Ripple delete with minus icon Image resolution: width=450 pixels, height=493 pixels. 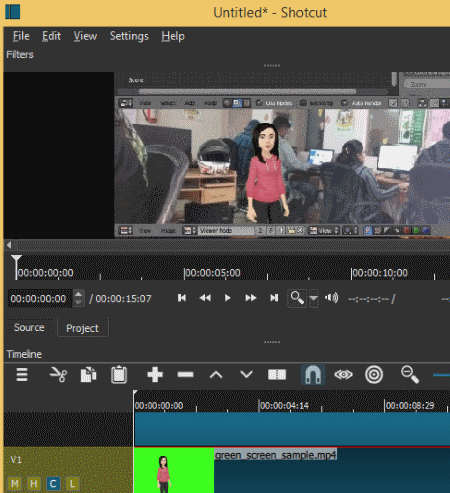coord(185,375)
